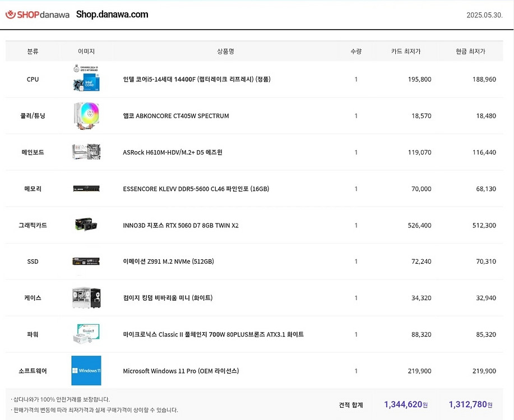Viewport: 514px width, 420px height.
Task: Open product 인텔 코어i5-14세대 14400F
Action: [x=197, y=80]
